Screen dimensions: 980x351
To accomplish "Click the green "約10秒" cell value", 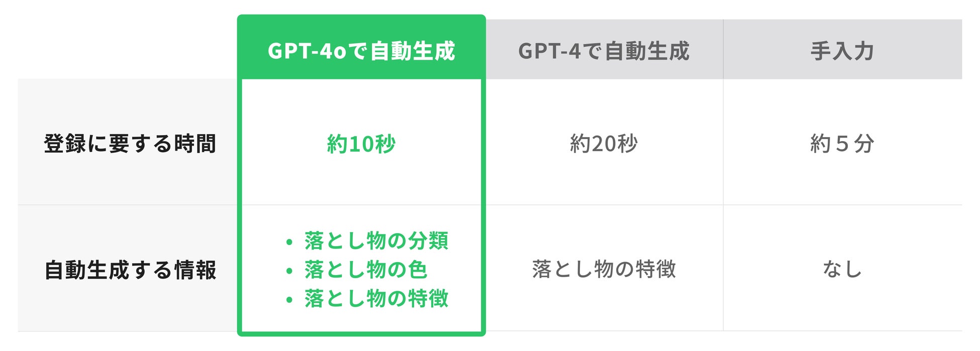I will coord(361,144).
